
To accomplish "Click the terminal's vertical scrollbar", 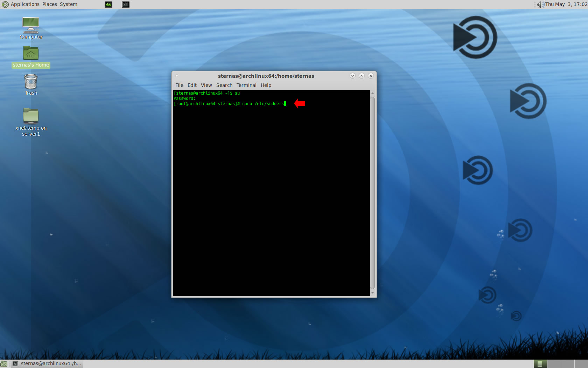I will (372, 193).
